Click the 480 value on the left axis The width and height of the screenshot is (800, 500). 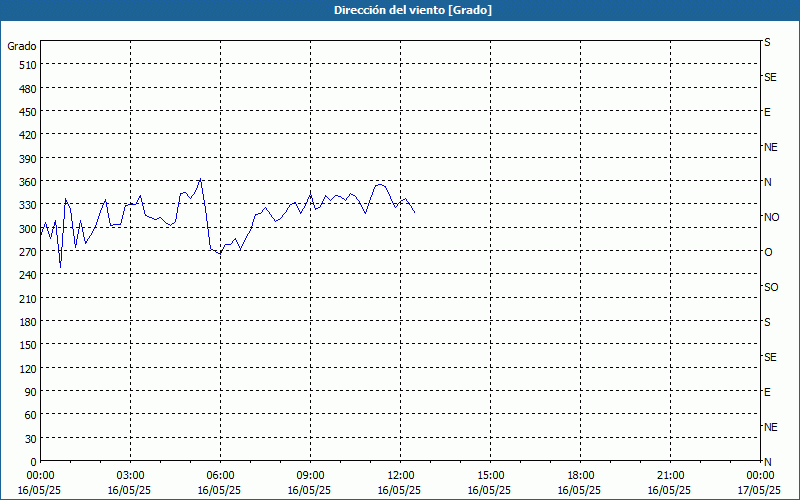point(29,89)
